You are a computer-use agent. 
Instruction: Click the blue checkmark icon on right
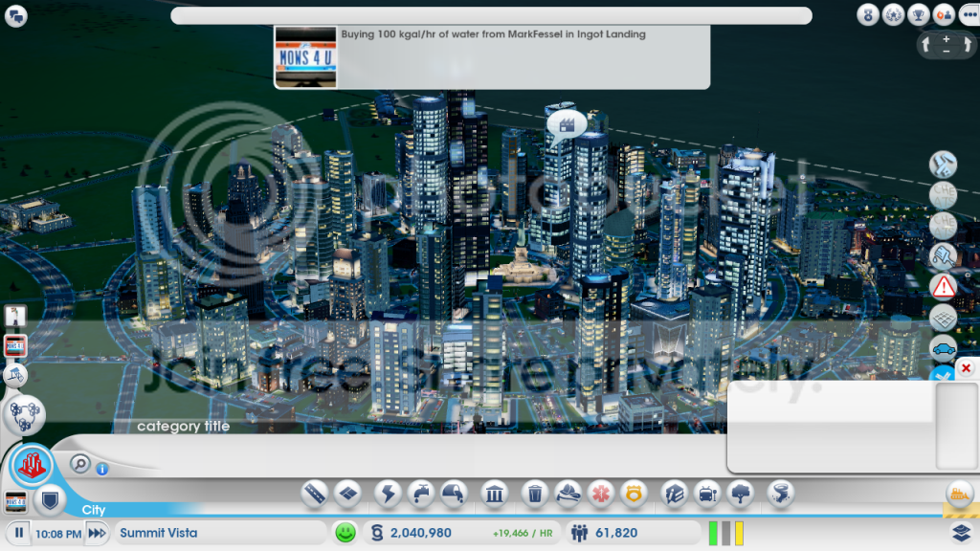943,374
